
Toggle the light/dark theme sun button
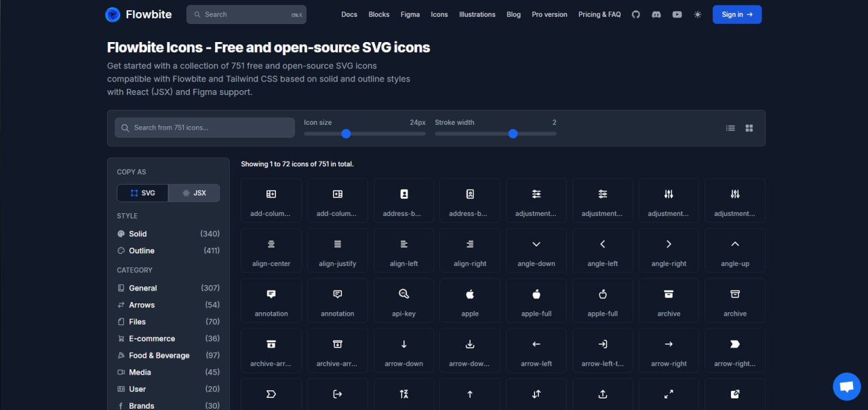(698, 14)
